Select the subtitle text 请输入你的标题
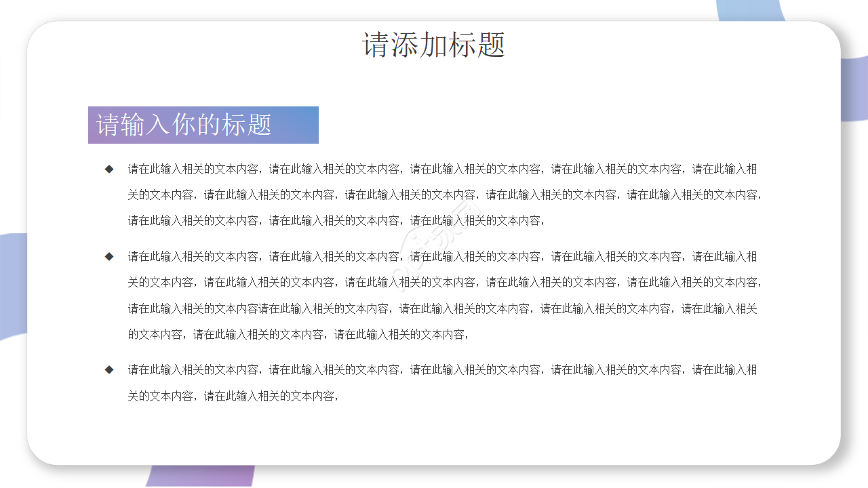868x488 pixels. 184,125
